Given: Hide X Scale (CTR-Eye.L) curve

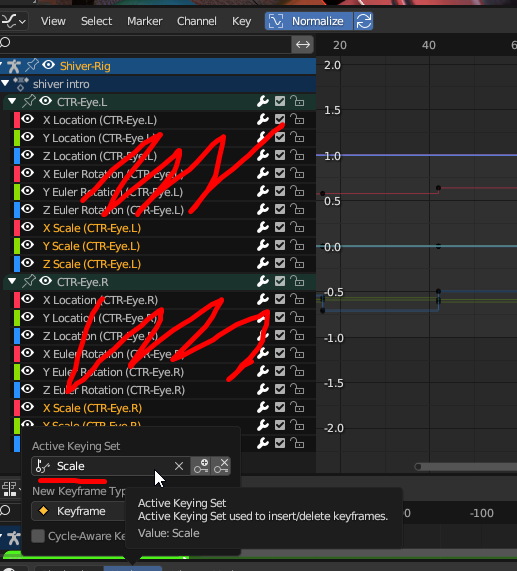Looking at the screenshot, I should pyautogui.click(x=27, y=227).
